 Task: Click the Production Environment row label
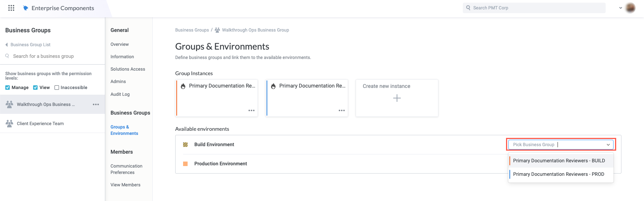click(221, 164)
